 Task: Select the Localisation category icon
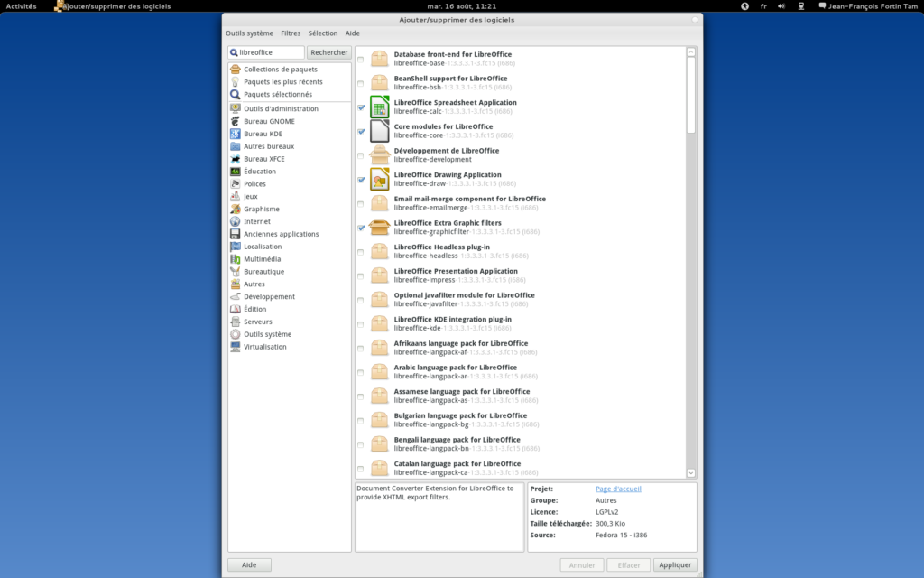pyautogui.click(x=236, y=247)
